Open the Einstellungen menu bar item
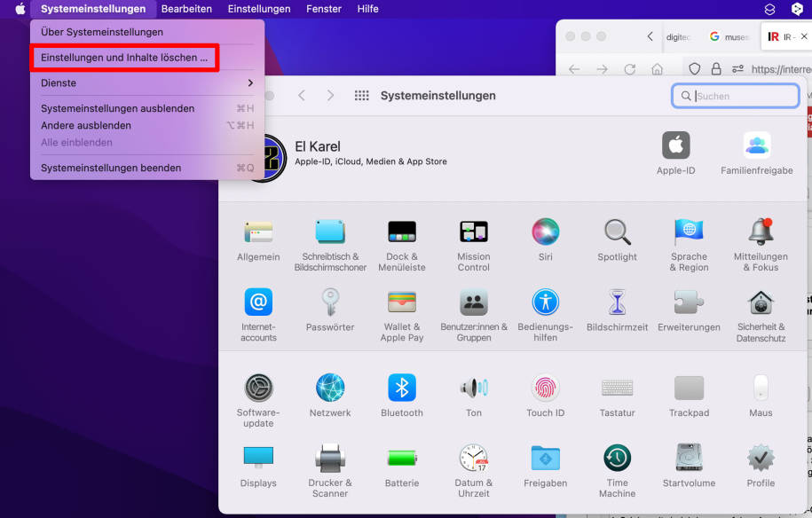Screen dimensions: 812x518 point(259,9)
